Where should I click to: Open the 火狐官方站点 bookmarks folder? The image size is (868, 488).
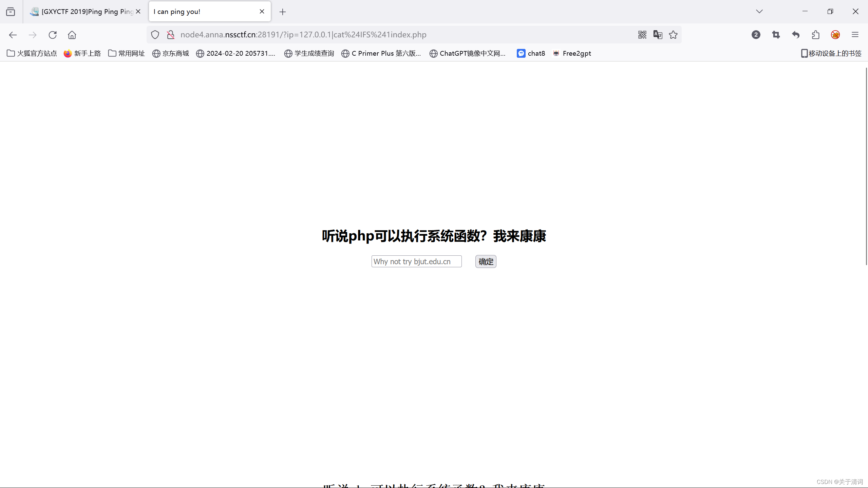[x=32, y=53]
